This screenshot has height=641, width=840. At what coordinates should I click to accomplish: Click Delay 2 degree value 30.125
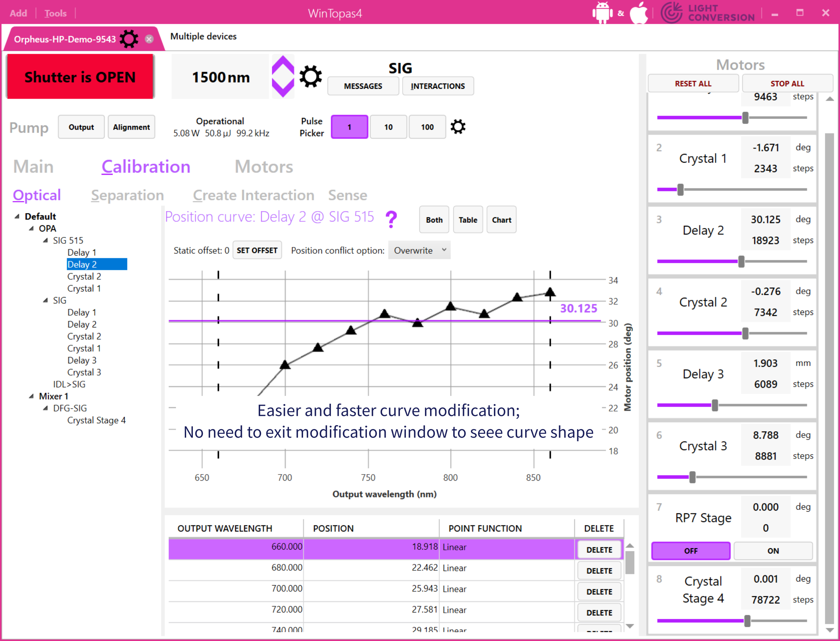click(x=765, y=219)
